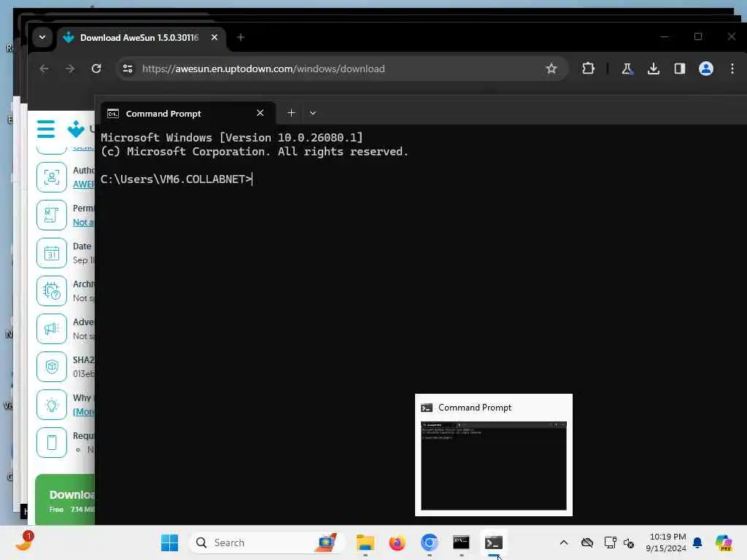Open the browser extensions puzzle icon
Viewport: 747px width, 560px height.
[x=589, y=69]
